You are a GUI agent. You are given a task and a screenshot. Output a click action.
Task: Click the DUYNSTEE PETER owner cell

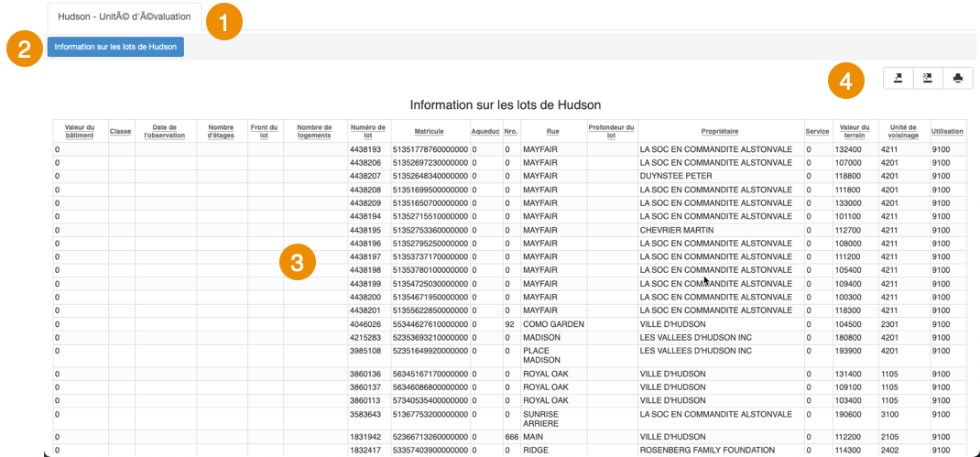(676, 176)
